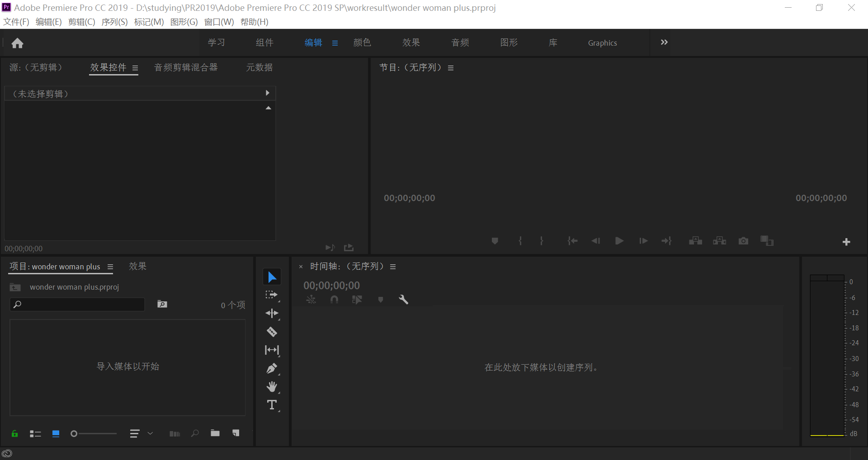868x460 pixels.
Task: Select the Ripple Edit tool
Action: point(272,313)
